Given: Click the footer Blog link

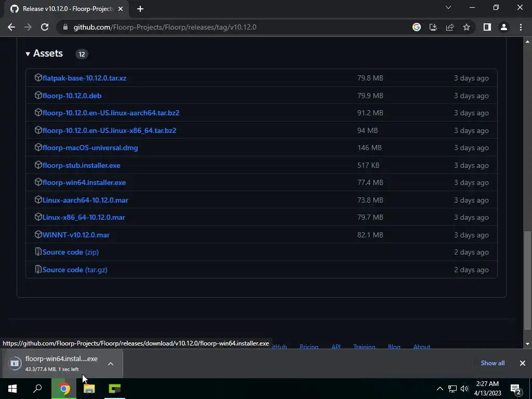Looking at the screenshot, I should (394, 347).
